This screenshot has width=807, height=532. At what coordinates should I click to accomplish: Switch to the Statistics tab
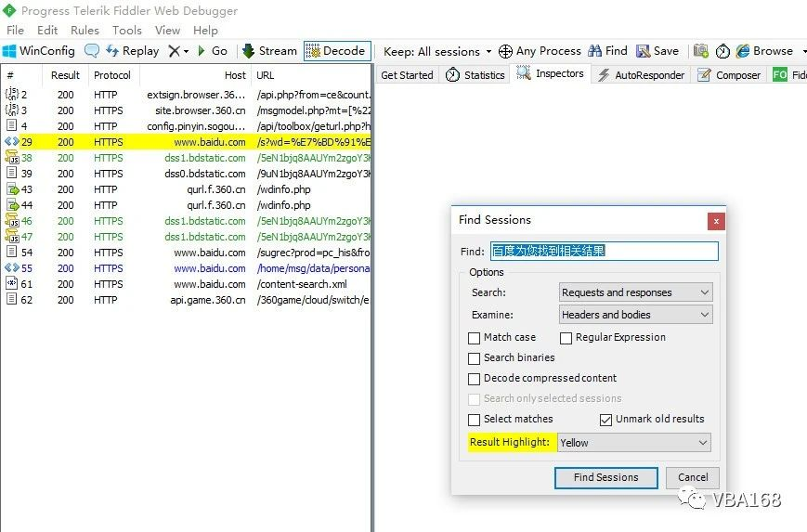[x=475, y=75]
